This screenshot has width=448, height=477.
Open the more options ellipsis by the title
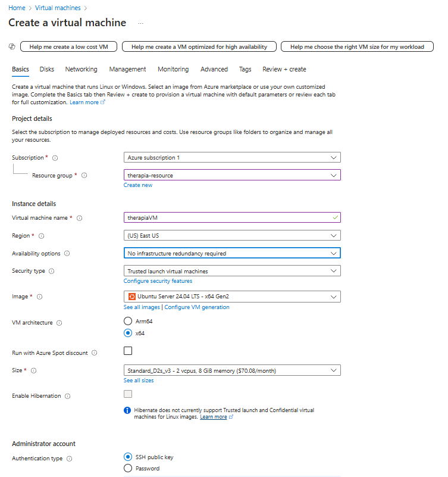click(140, 23)
